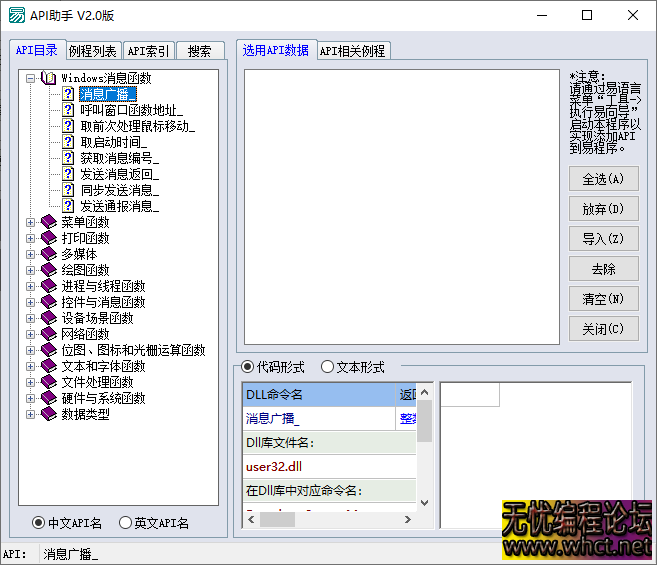
Task: Select the user32.dll cell in the table
Action: (x=329, y=466)
